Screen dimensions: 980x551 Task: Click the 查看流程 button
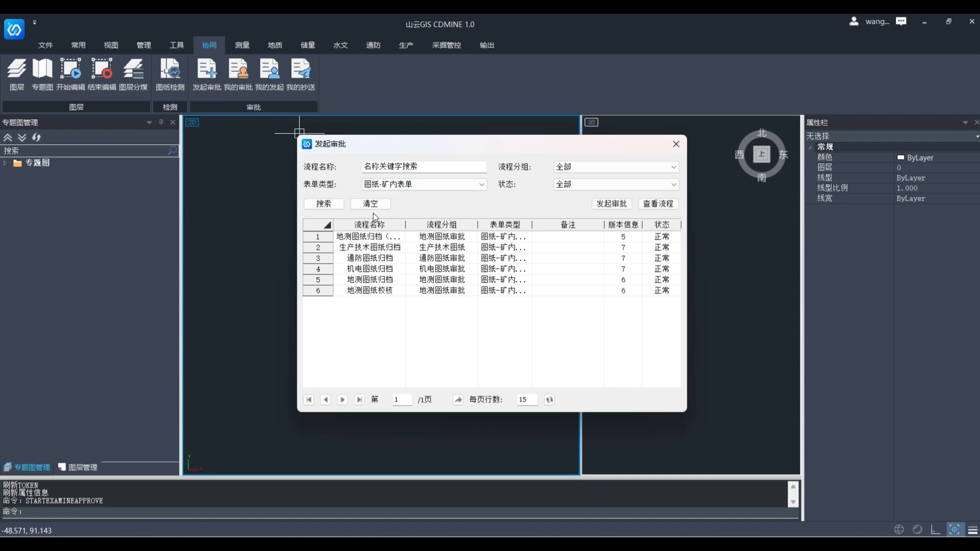(658, 204)
